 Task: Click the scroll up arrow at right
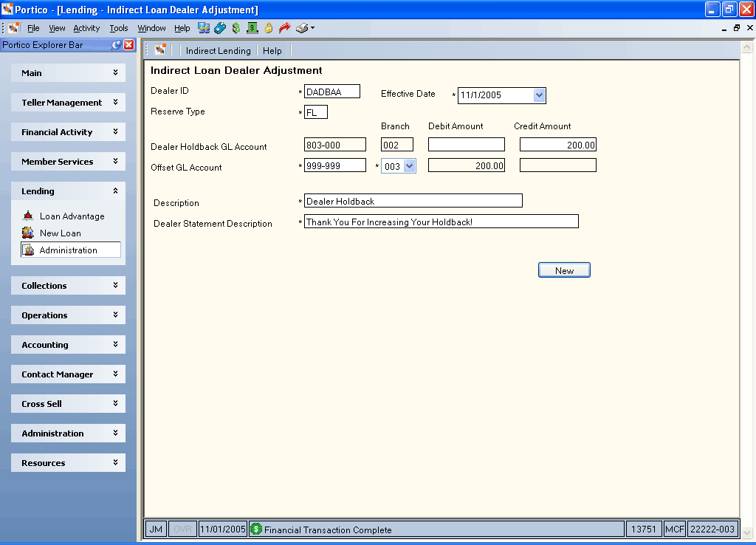(x=746, y=47)
